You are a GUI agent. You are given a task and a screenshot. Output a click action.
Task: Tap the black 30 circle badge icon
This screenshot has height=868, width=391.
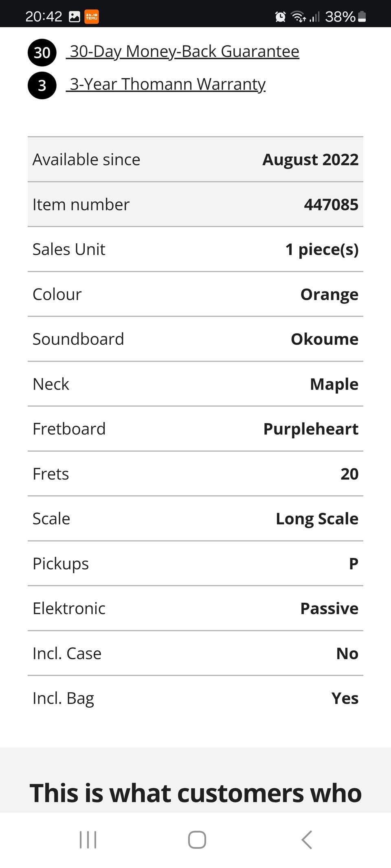(x=42, y=52)
